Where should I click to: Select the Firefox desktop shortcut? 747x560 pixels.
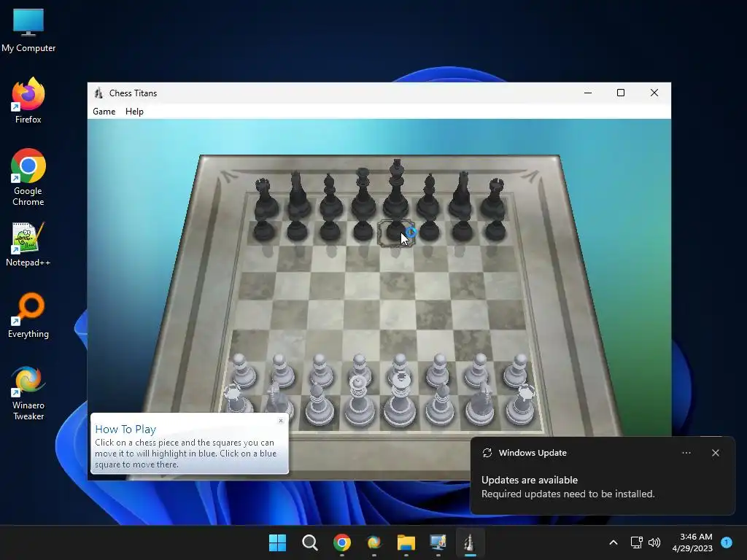[28, 101]
